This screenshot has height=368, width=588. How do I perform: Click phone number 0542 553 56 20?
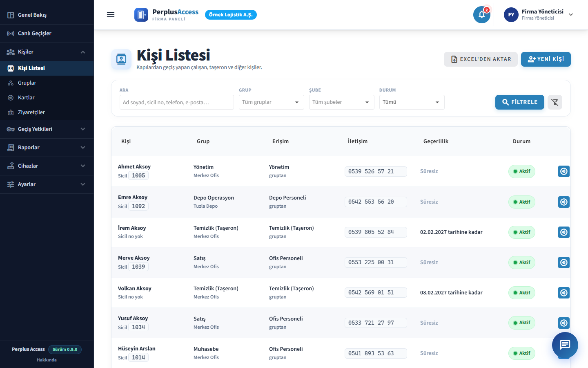point(376,202)
